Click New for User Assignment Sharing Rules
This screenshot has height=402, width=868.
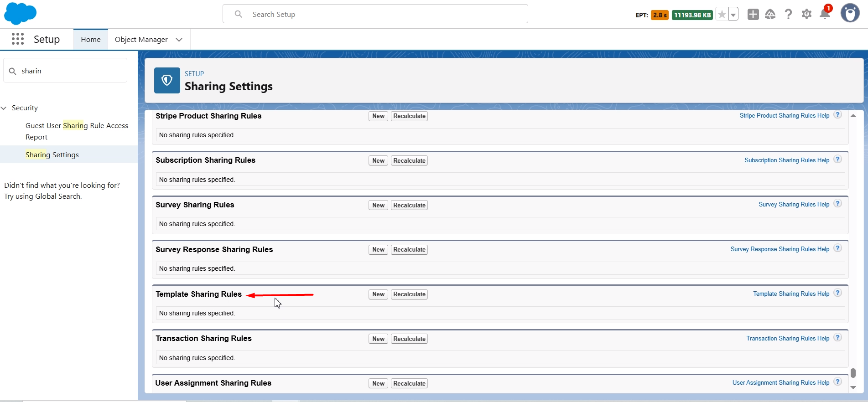click(x=378, y=384)
